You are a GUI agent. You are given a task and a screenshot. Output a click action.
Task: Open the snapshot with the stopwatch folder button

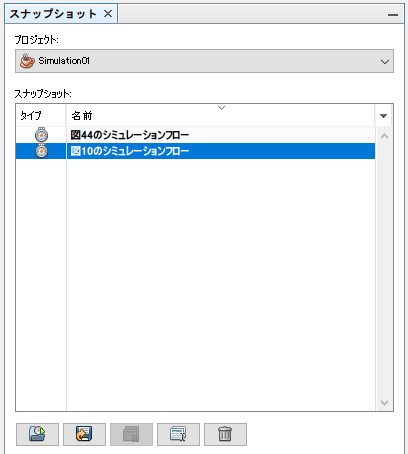point(37,434)
